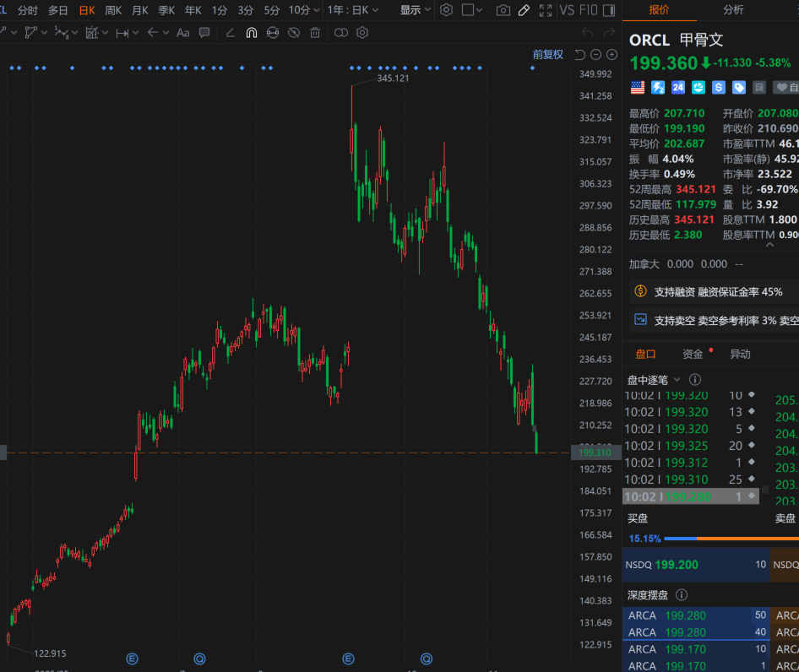Select the pencil drawing tool icon
The width and height of the screenshot is (799, 672).
pyautogui.click(x=524, y=10)
